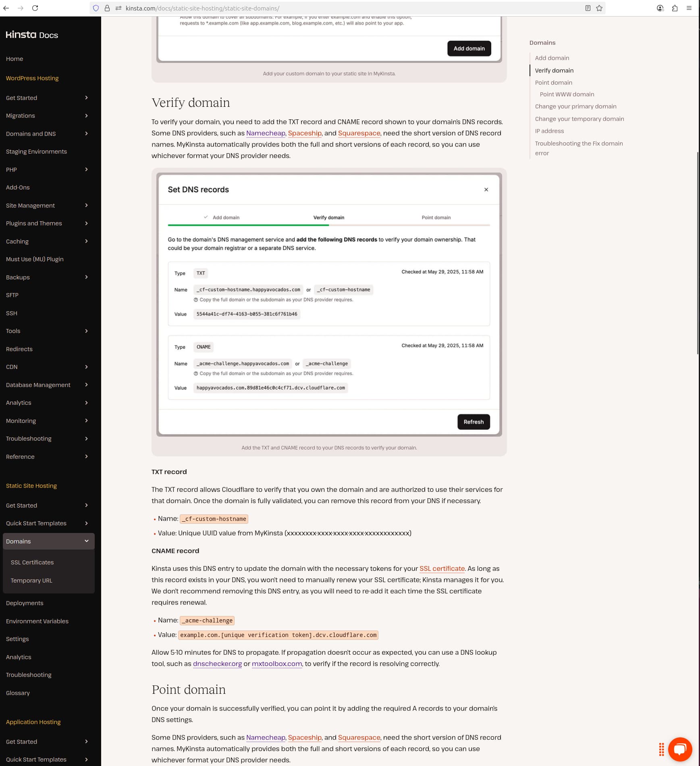This screenshot has height=766, width=700.
Task: Jump to Change your primary domain
Action: click(576, 106)
